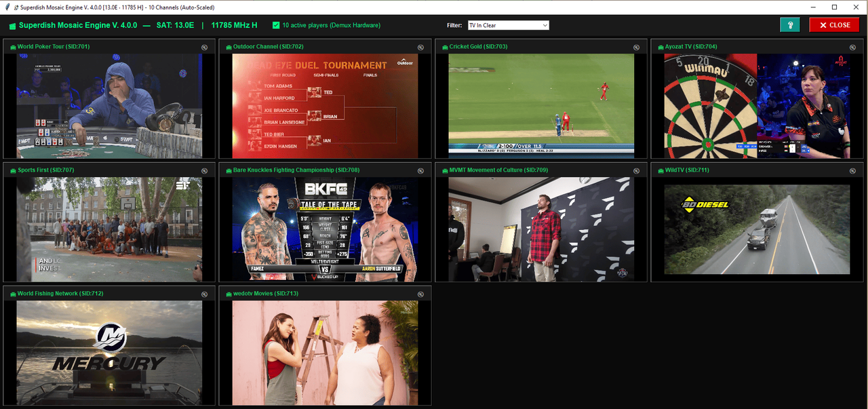Select the 'Sports First (SID:707)' title
Viewport: 868px width, 409px height.
pyautogui.click(x=46, y=170)
